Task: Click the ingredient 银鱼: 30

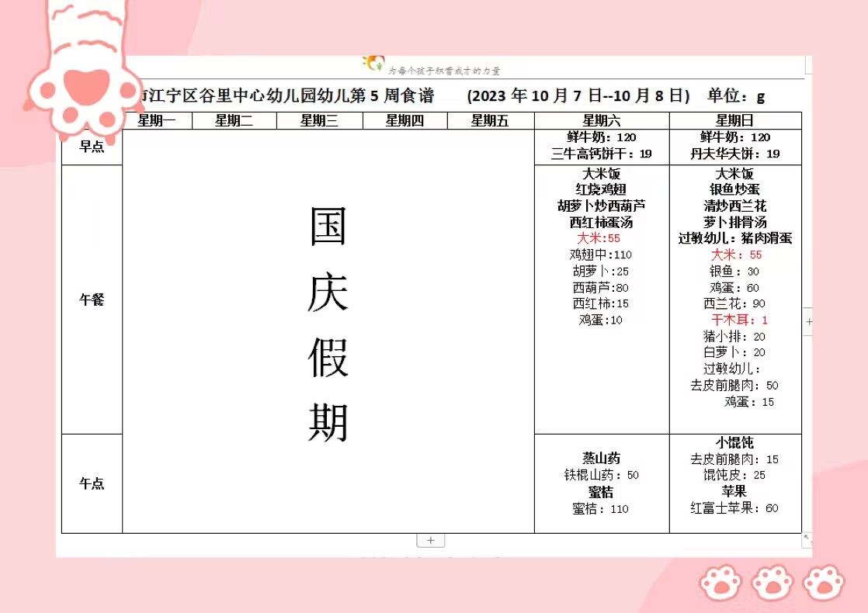Action: [734, 271]
